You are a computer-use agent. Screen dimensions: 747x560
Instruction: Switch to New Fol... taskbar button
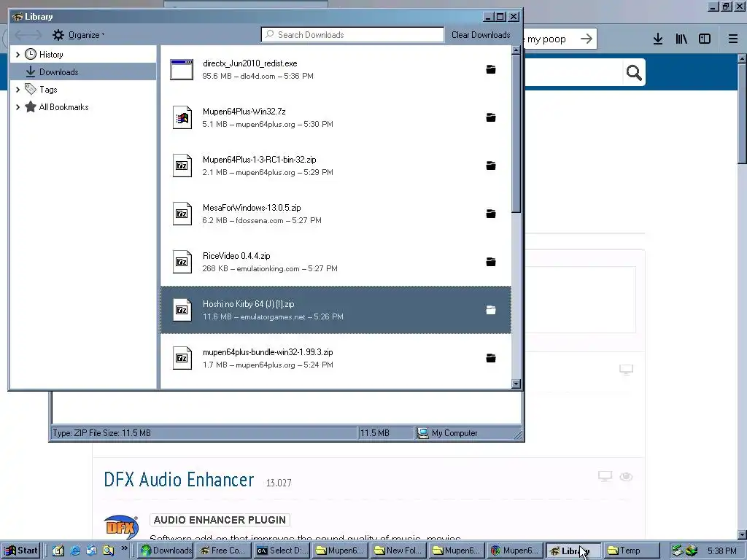tap(399, 551)
